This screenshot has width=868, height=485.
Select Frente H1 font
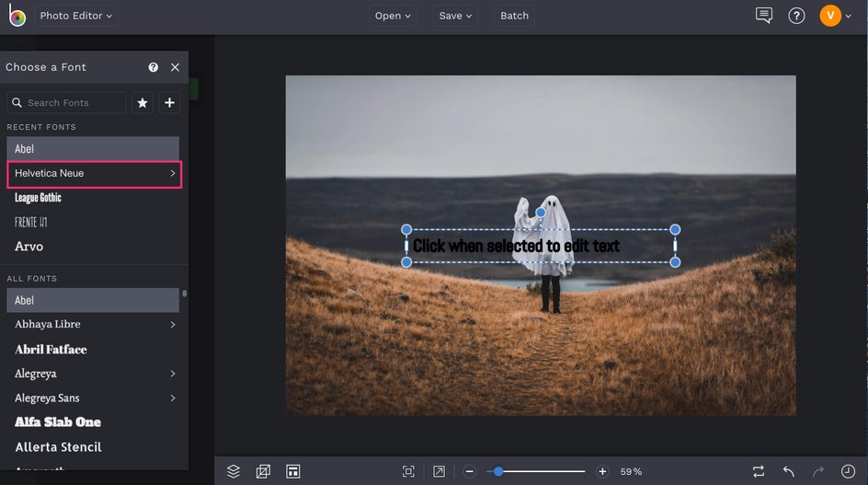(93, 223)
